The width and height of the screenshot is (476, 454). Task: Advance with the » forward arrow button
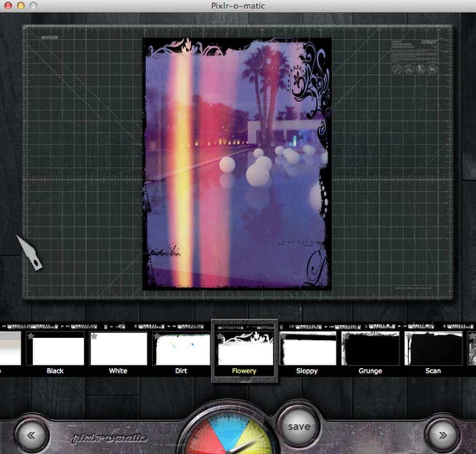coord(442,435)
